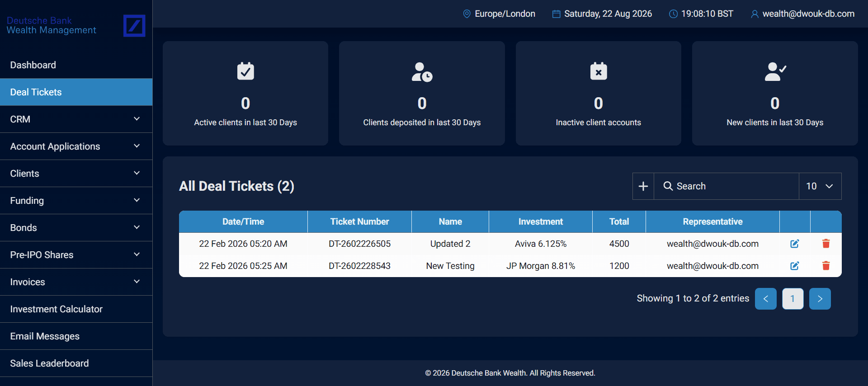This screenshot has width=868, height=386.
Task: Click the total value 4500
Action: pos(619,244)
